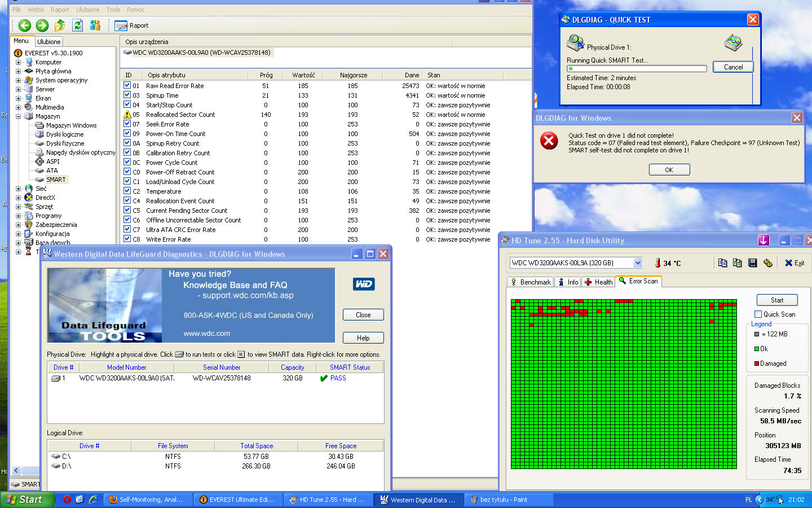The width and height of the screenshot is (812, 508).
Task: Click the copy-screenshot icon in HD Tune toolbar
Action: pos(738,263)
